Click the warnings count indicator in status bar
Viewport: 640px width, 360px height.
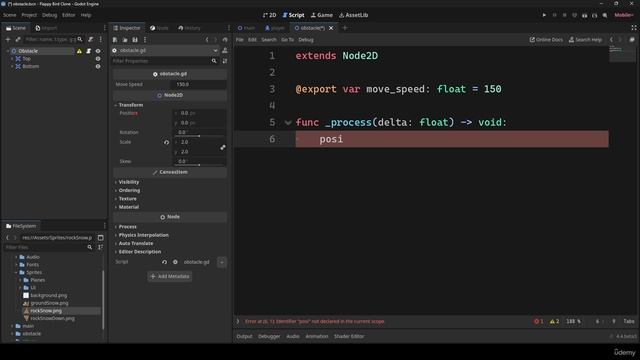click(x=554, y=322)
